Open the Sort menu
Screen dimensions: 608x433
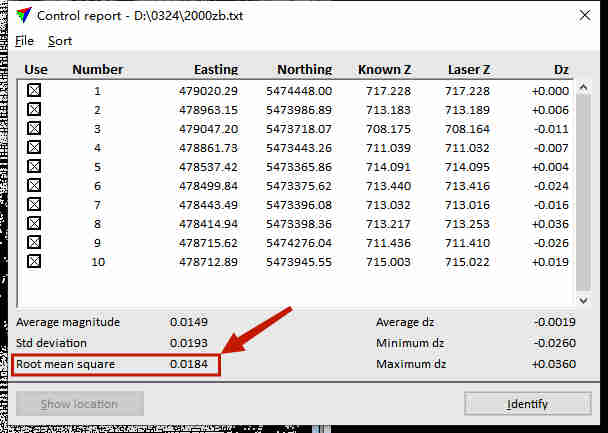(60, 41)
